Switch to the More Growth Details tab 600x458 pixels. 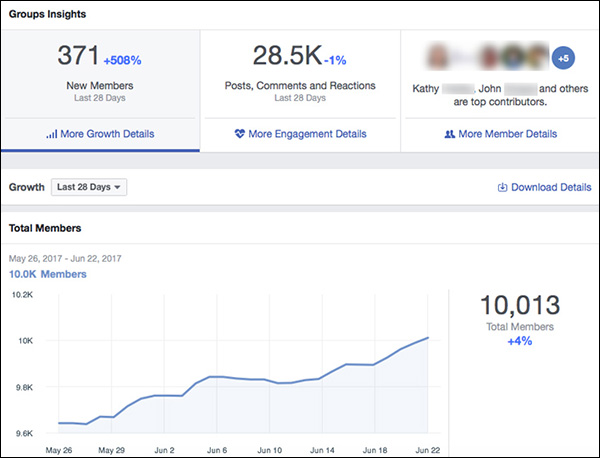point(106,134)
